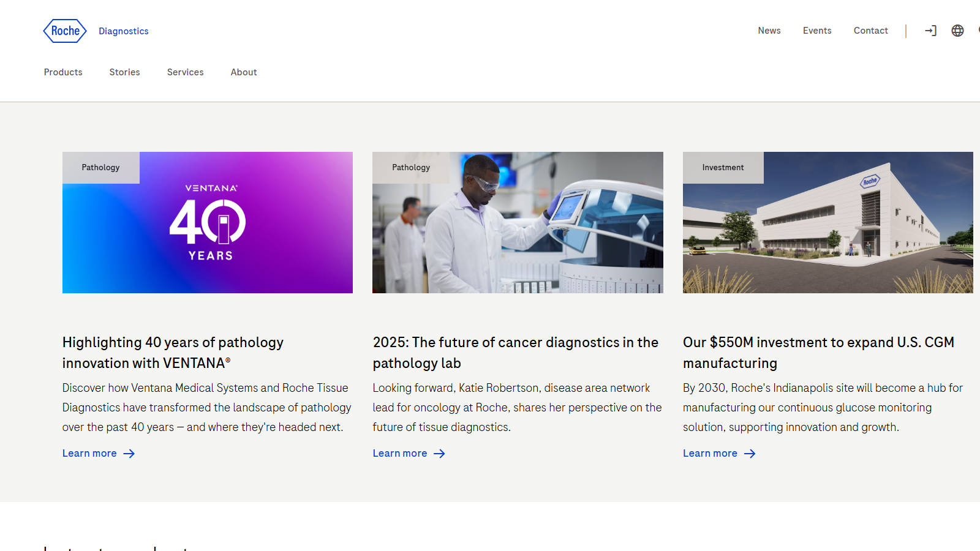The image size is (980, 551).
Task: Click arrow icon beside investment Learn more
Action: click(750, 454)
